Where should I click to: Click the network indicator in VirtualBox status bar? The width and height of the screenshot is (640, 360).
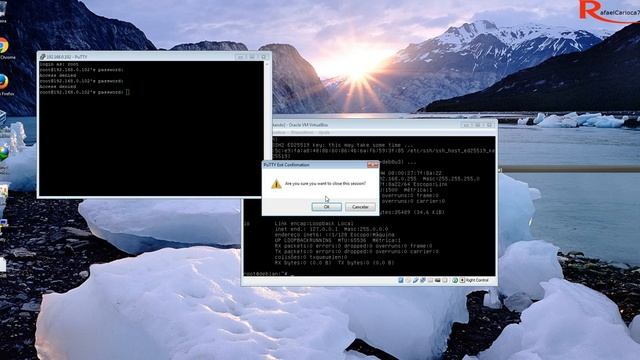tap(422, 280)
